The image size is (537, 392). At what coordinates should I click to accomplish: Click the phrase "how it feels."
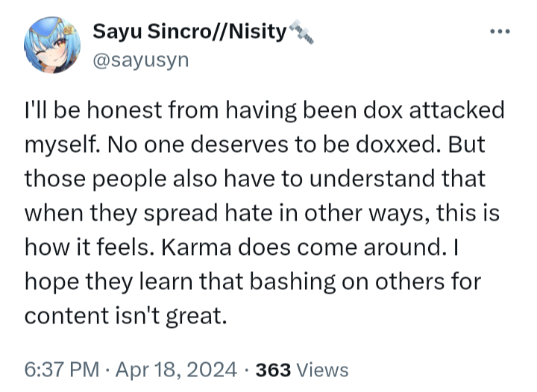click(89, 247)
